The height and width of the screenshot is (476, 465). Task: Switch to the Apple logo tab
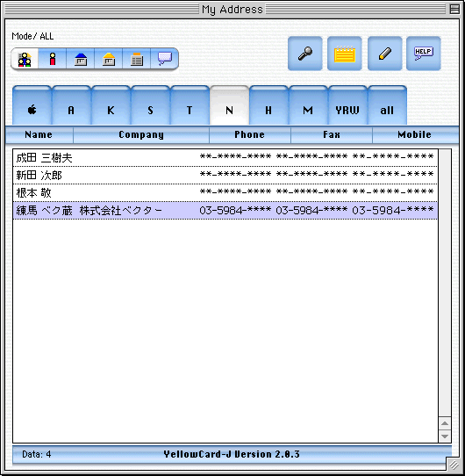coord(32,105)
